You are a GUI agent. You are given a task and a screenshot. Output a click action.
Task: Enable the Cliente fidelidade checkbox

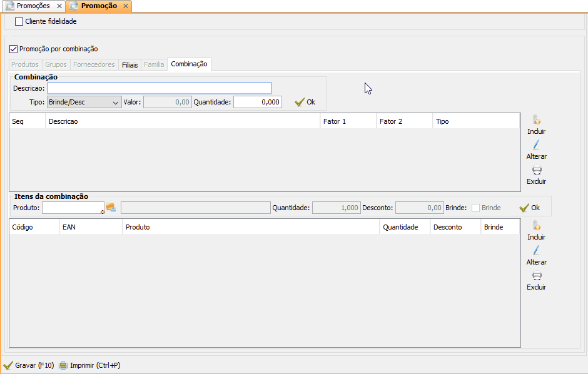tap(19, 21)
